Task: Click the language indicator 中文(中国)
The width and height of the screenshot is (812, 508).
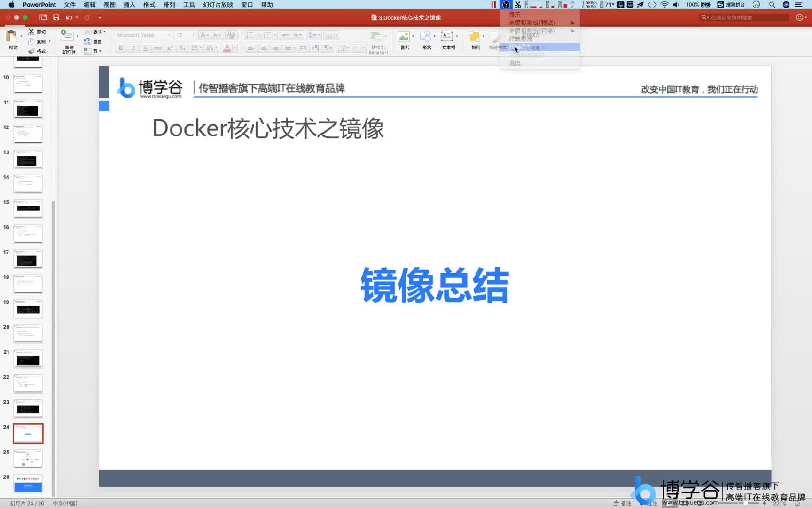Action: [65, 503]
